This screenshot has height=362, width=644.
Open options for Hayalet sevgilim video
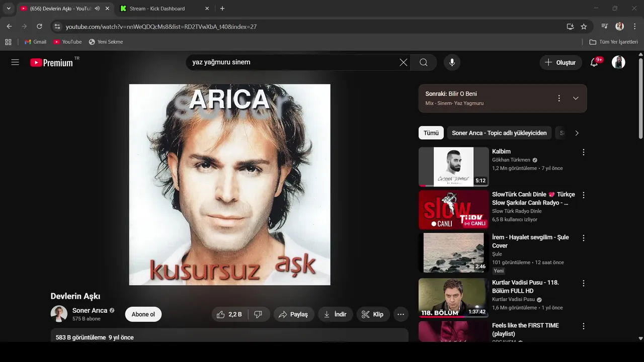pos(584,238)
